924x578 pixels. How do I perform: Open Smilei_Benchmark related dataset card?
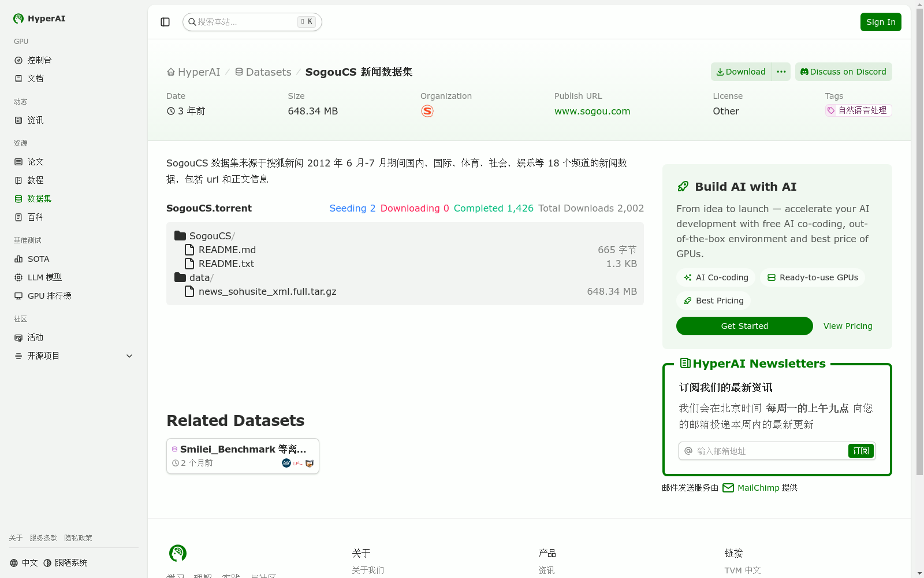tap(243, 456)
